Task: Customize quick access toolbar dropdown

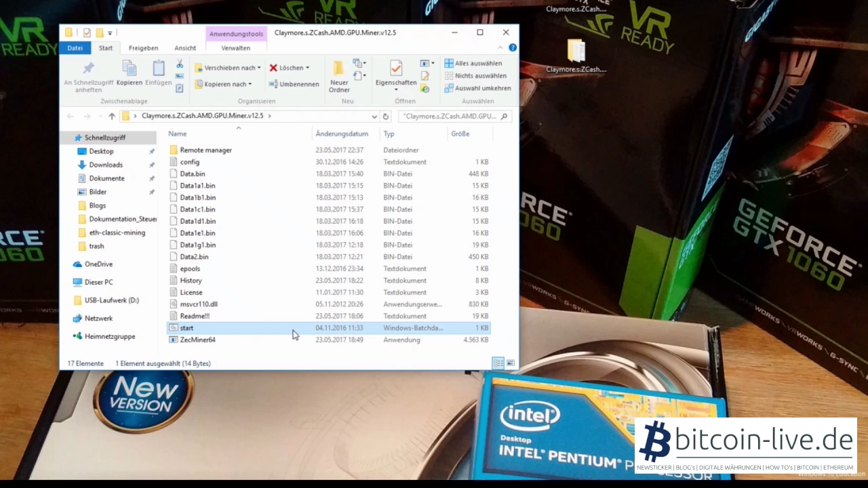Action: click(110, 33)
